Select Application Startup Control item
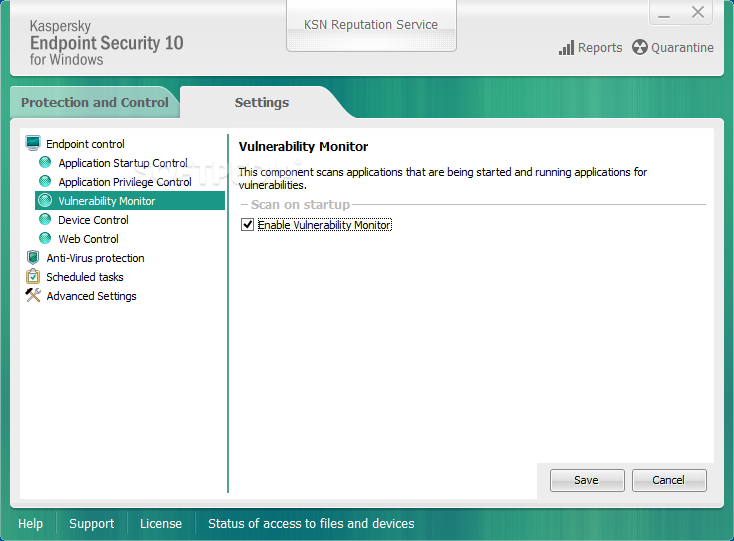This screenshot has width=734, height=541. (123, 163)
